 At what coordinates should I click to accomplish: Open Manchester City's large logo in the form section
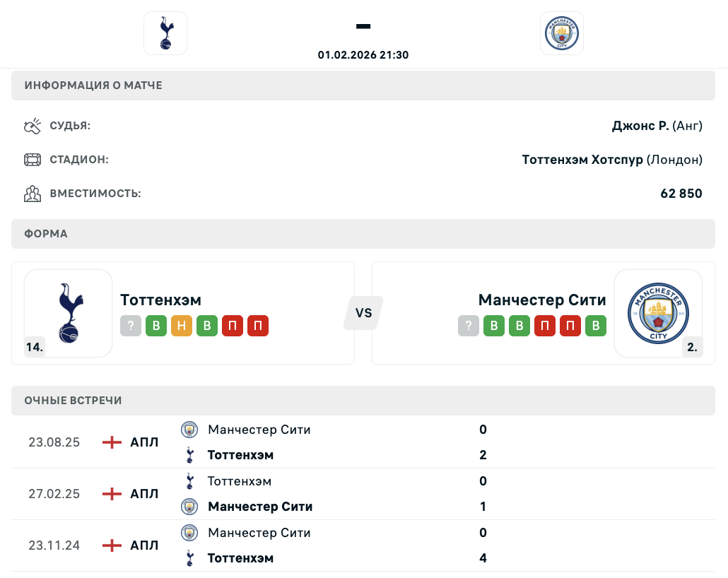point(658,313)
